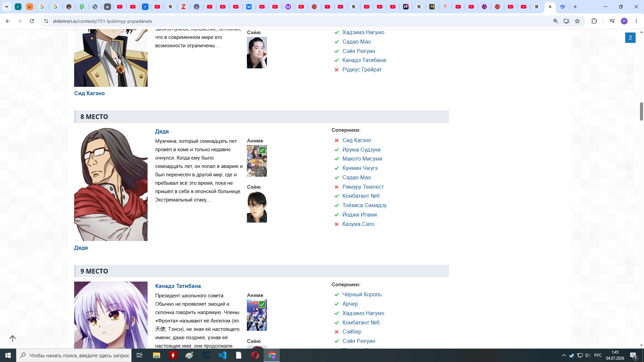Open File Explorer from the taskbar
This screenshot has width=644, height=362.
pyautogui.click(x=156, y=355)
